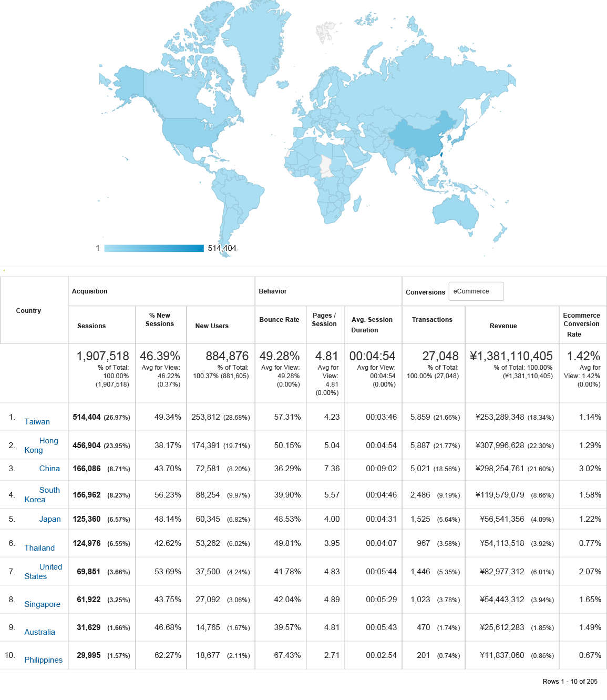Sort by % New Sessions column header

click(x=160, y=320)
